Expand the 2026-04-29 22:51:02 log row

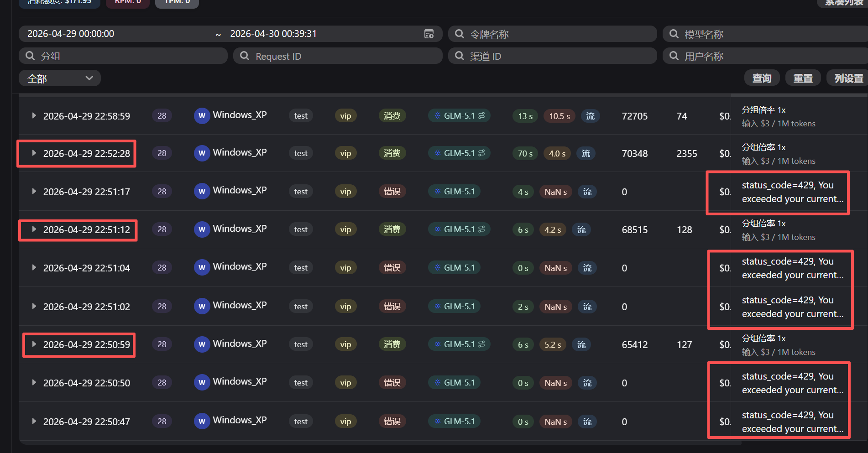[x=34, y=307]
